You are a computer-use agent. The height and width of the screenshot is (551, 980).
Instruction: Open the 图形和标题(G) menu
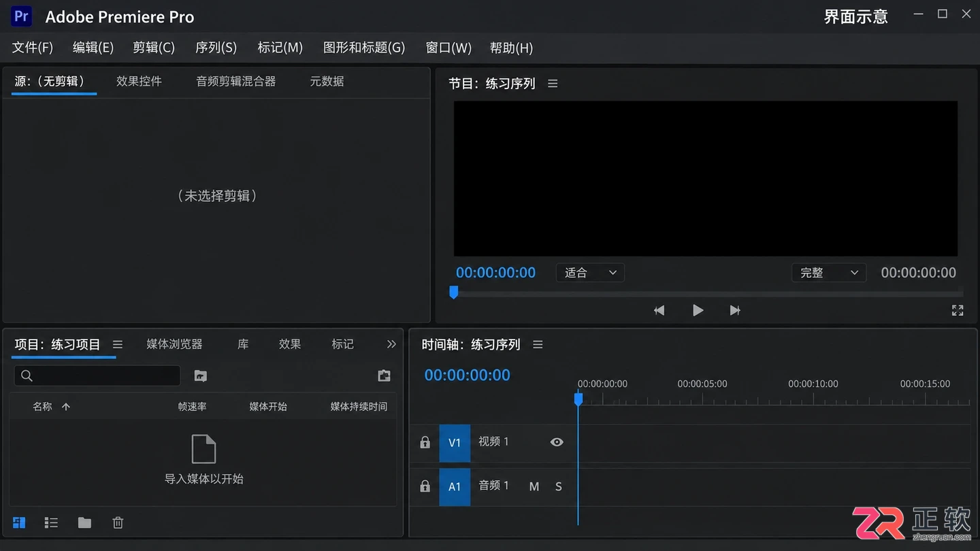tap(364, 48)
